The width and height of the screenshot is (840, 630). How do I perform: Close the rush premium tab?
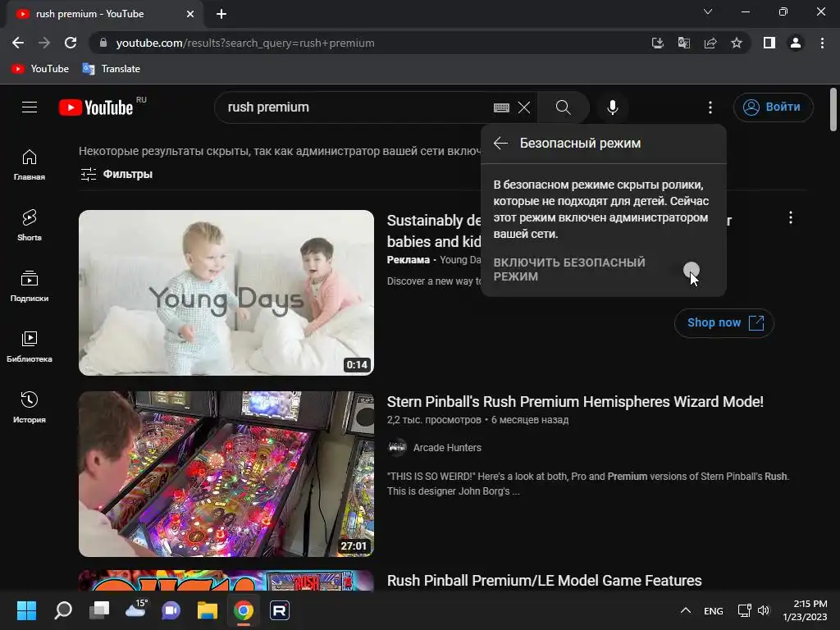pyautogui.click(x=190, y=14)
